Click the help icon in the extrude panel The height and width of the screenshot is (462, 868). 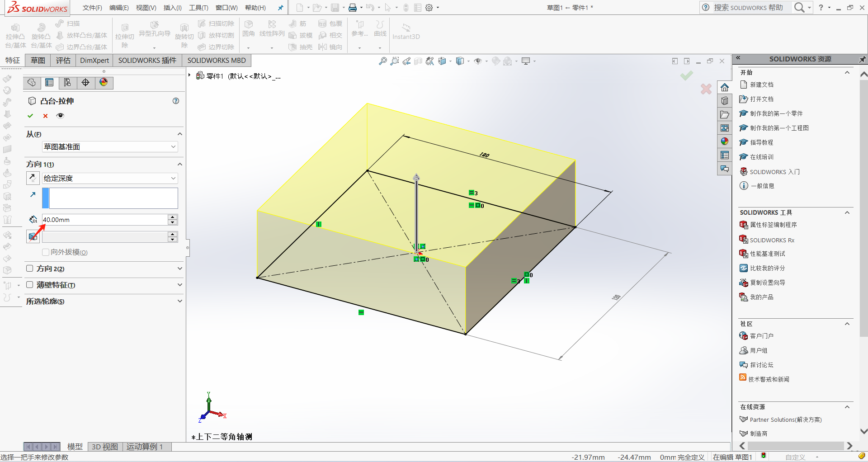point(176,101)
